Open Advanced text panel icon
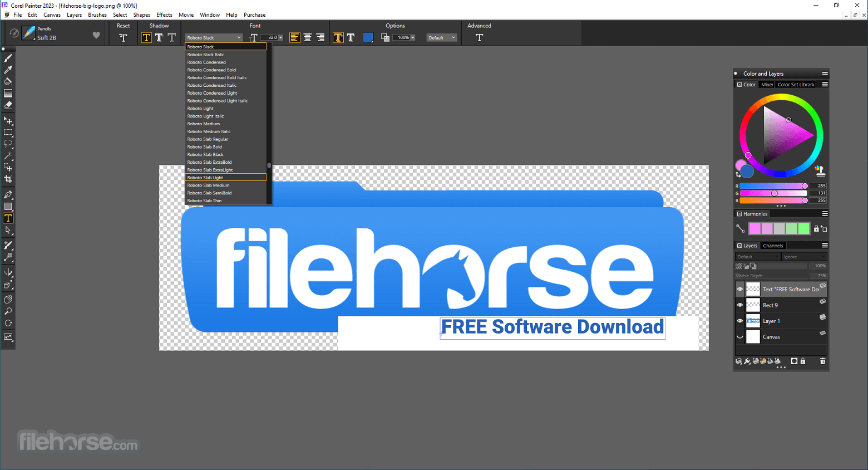Viewport: 868px width, 470px height. tap(479, 37)
